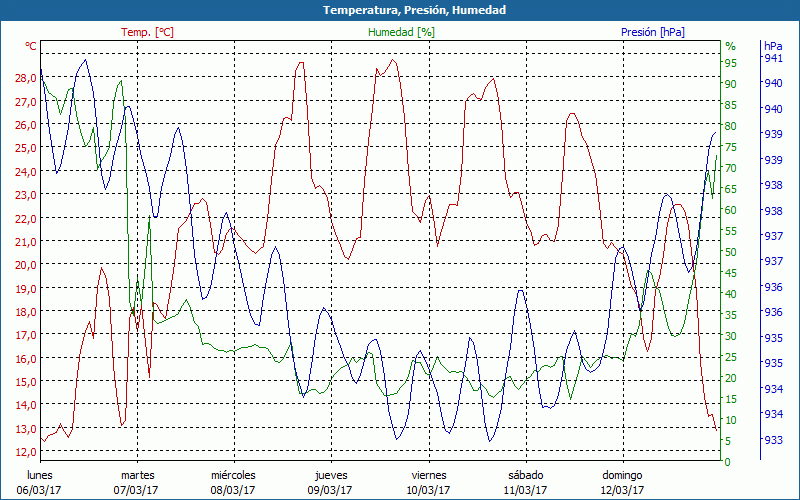800x500 pixels.
Task: Select the date label 12/03/17
Action: click(x=622, y=490)
